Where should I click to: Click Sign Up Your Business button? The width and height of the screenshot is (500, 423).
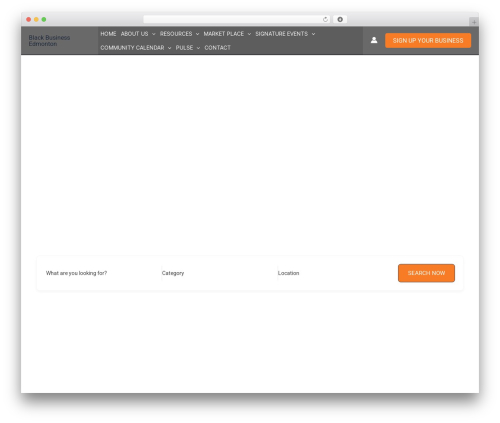coord(428,40)
